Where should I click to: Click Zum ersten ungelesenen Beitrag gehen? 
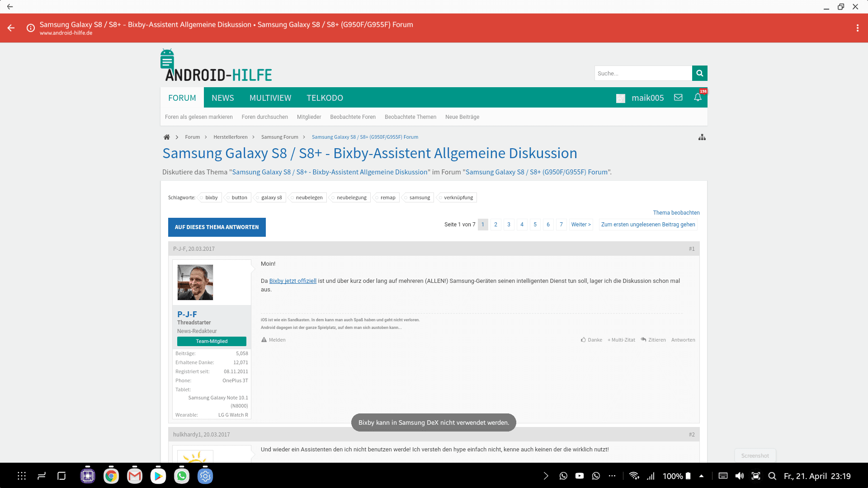tap(648, 225)
